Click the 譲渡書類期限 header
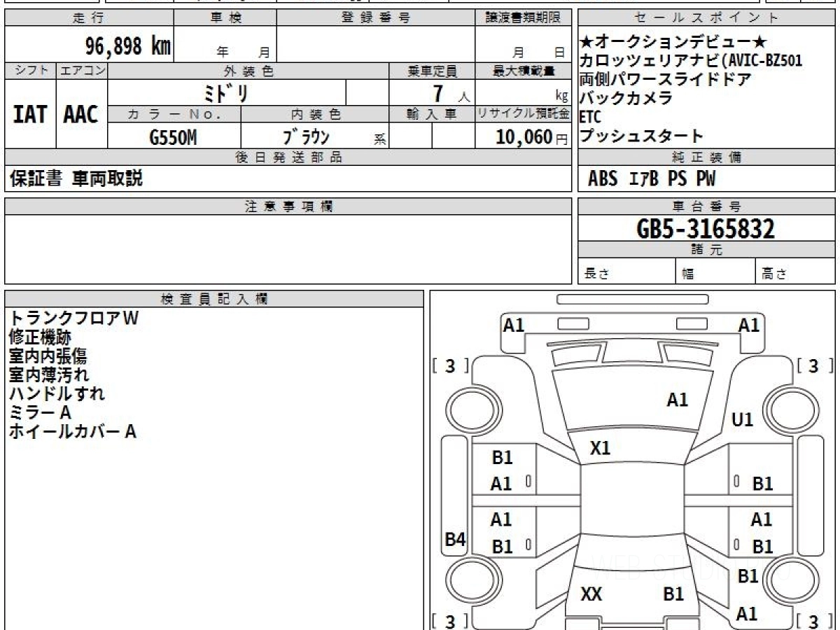Image resolution: width=840 pixels, height=630 pixels. [x=523, y=18]
